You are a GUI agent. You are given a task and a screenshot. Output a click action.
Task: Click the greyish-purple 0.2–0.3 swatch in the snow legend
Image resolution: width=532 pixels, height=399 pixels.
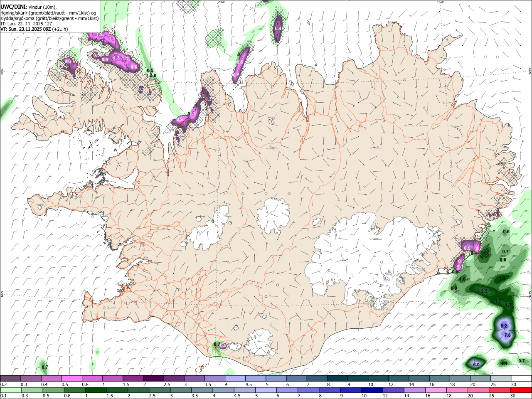10,379
